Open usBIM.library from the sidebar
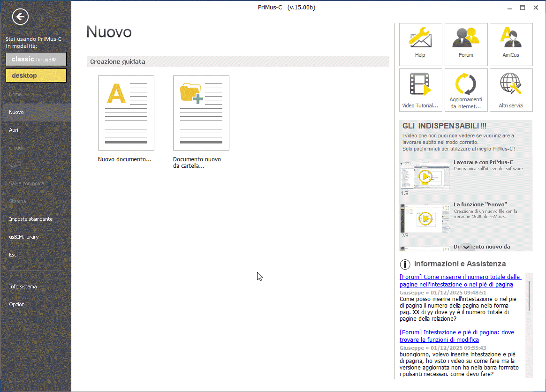The width and height of the screenshot is (546, 392). click(x=24, y=237)
